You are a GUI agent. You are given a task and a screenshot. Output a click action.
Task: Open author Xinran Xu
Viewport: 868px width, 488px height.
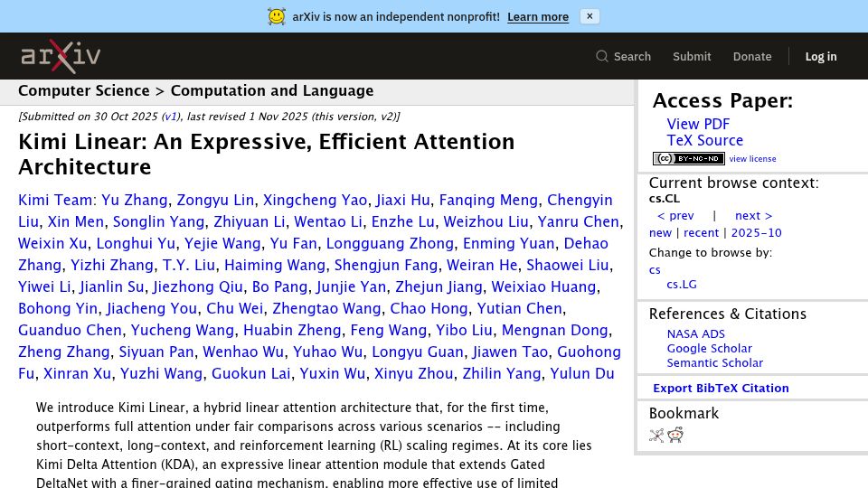[77, 373]
